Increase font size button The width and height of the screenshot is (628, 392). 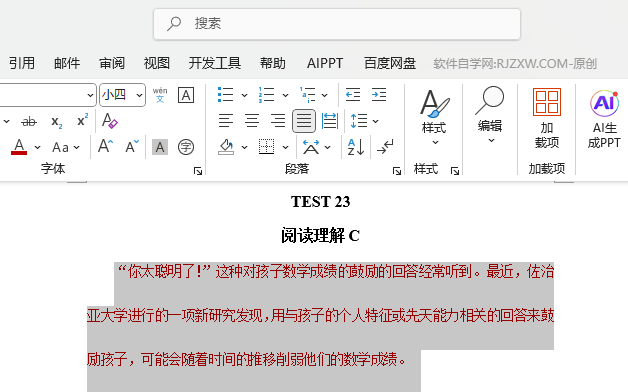(106, 147)
